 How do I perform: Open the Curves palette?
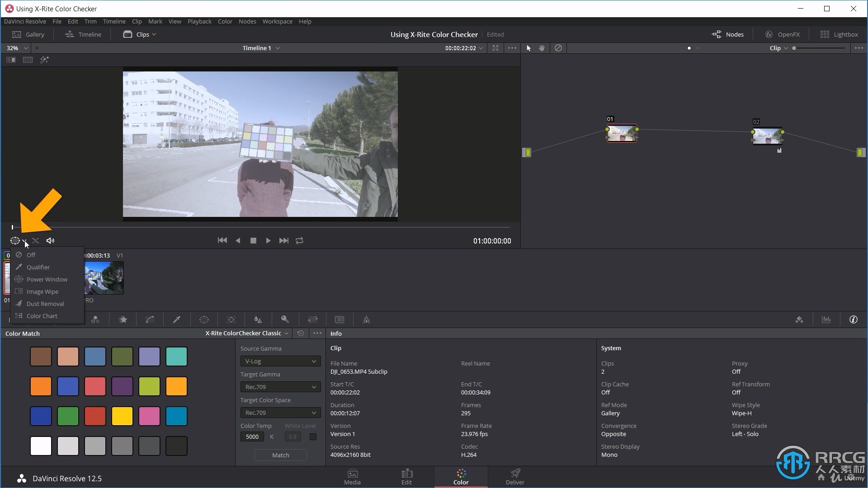tap(150, 319)
